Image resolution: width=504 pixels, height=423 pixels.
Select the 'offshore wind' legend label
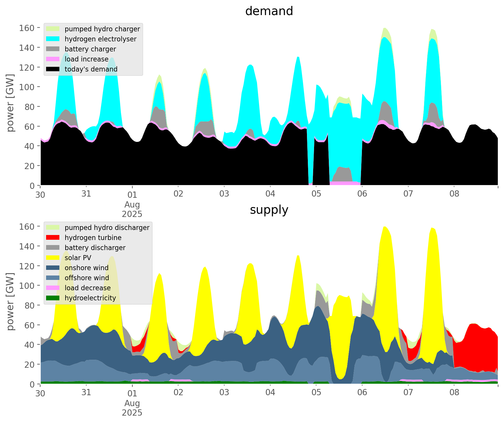(87, 278)
